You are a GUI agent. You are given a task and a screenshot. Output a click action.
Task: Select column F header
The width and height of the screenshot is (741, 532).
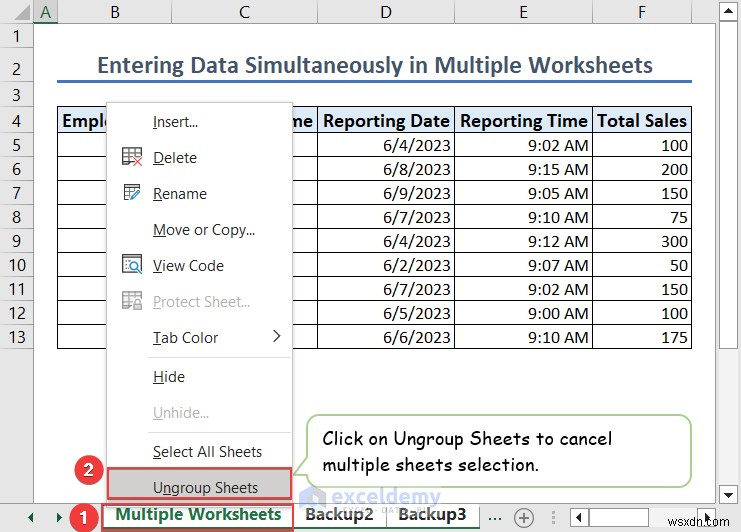point(642,12)
